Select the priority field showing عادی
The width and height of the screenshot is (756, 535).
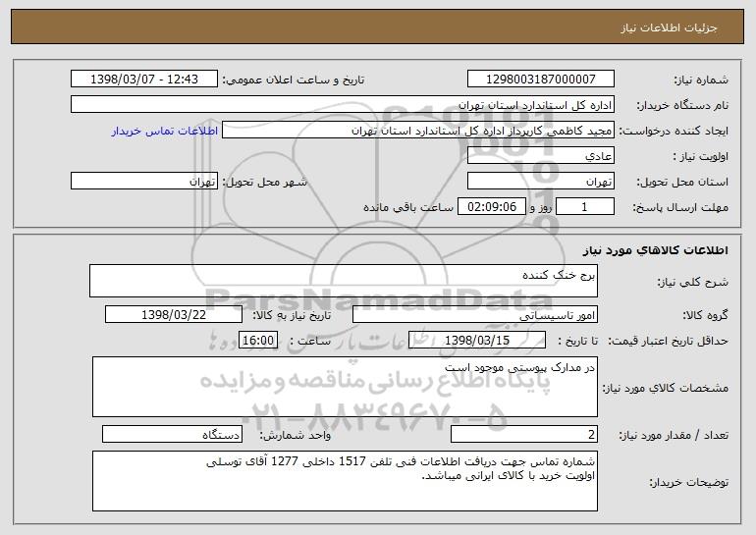click(x=540, y=156)
